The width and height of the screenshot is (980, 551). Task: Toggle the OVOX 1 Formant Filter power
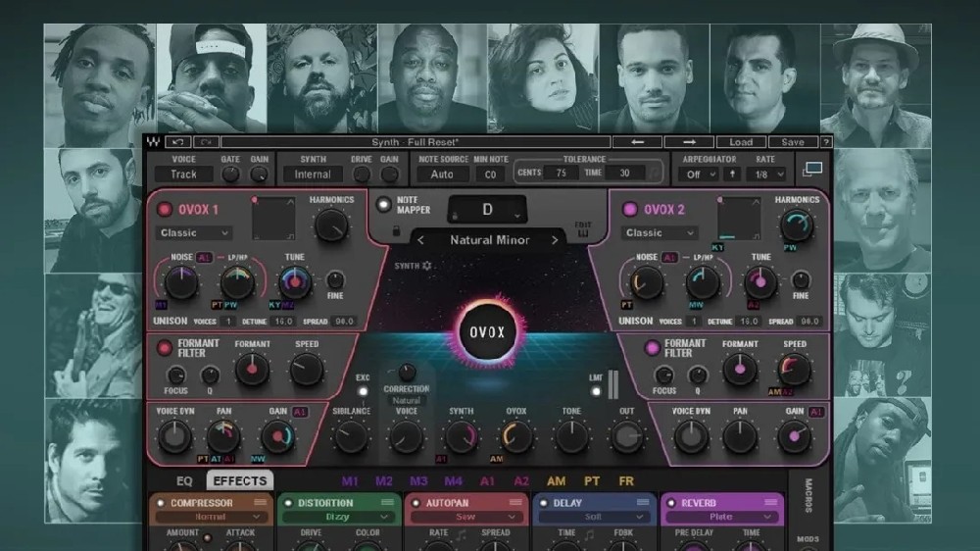pos(165,348)
